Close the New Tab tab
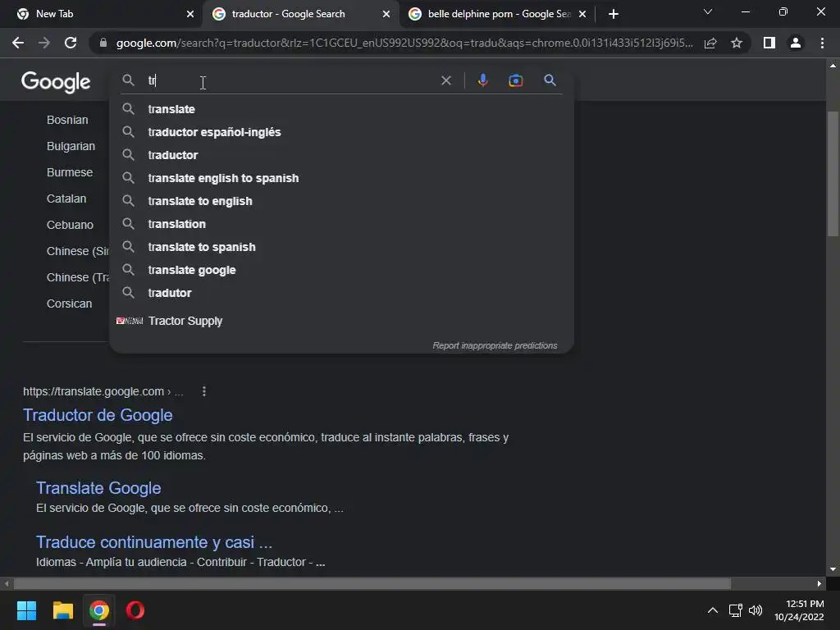 click(x=190, y=14)
